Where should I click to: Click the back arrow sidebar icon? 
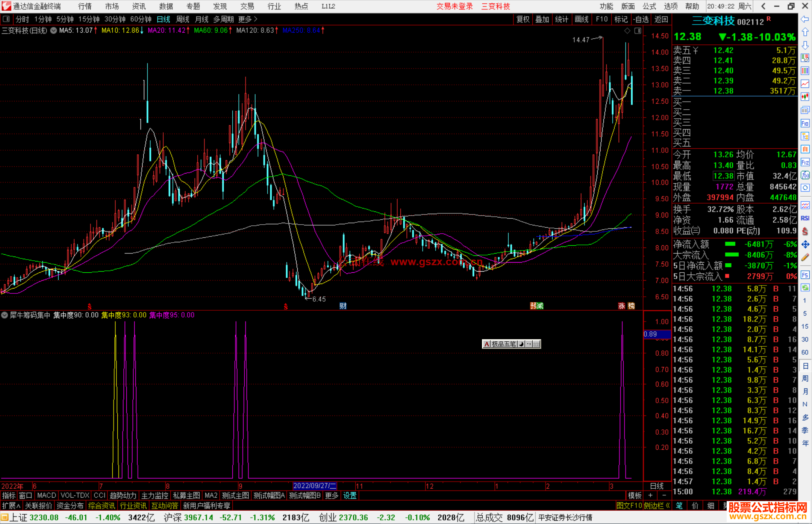805,19
